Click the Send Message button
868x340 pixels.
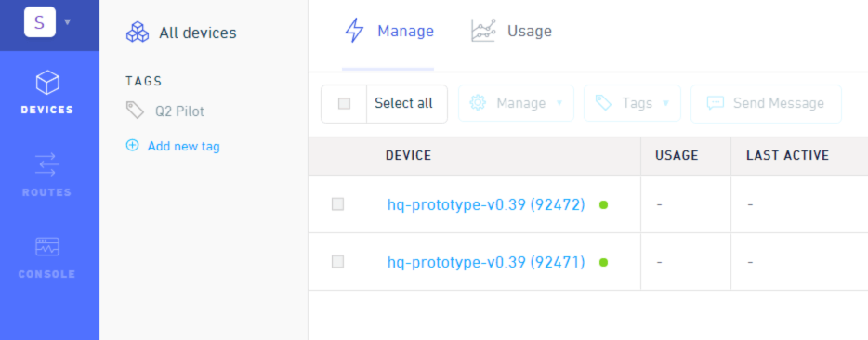click(766, 103)
